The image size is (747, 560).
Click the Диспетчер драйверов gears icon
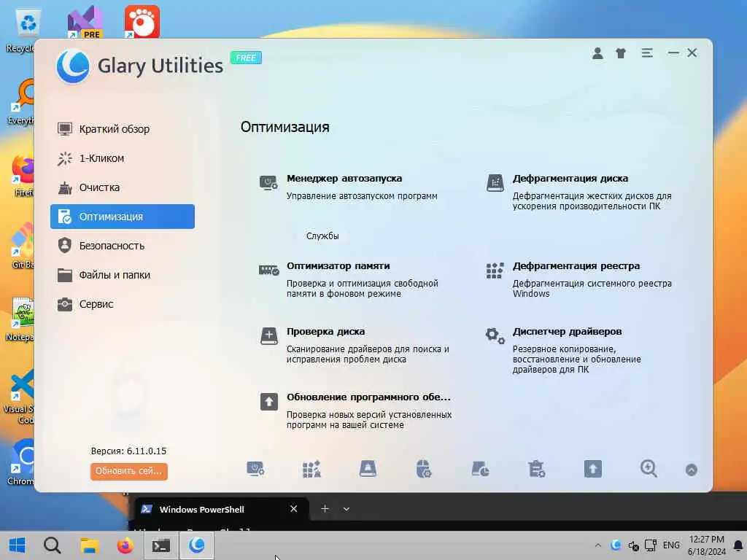coord(495,335)
